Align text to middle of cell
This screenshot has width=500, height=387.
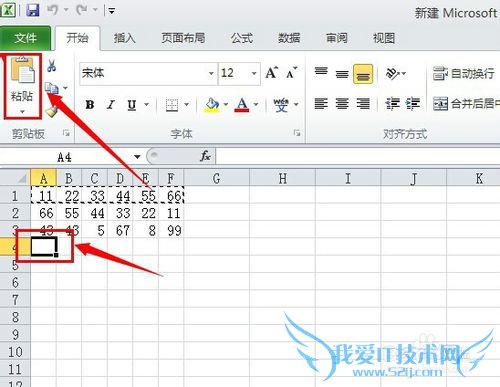coord(342,73)
